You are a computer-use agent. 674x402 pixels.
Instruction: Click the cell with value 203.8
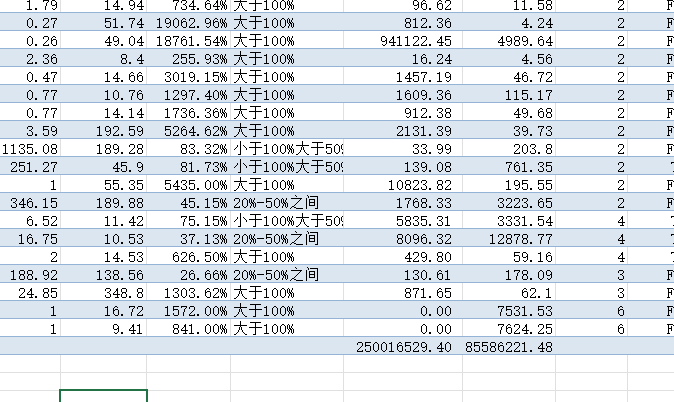tap(509, 149)
